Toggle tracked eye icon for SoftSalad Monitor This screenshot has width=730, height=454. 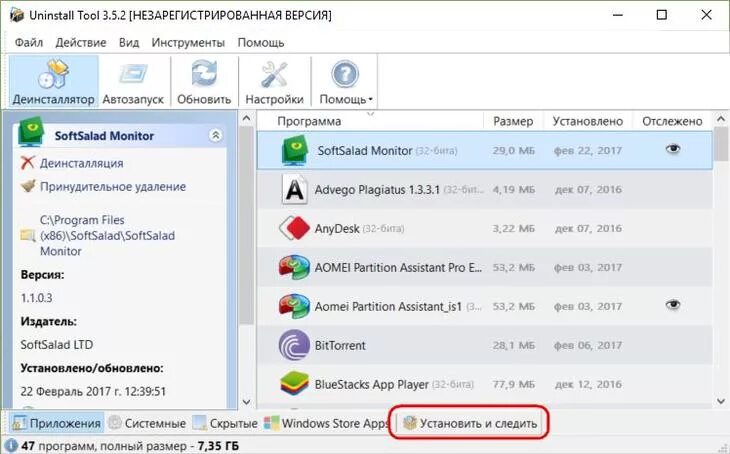click(673, 149)
